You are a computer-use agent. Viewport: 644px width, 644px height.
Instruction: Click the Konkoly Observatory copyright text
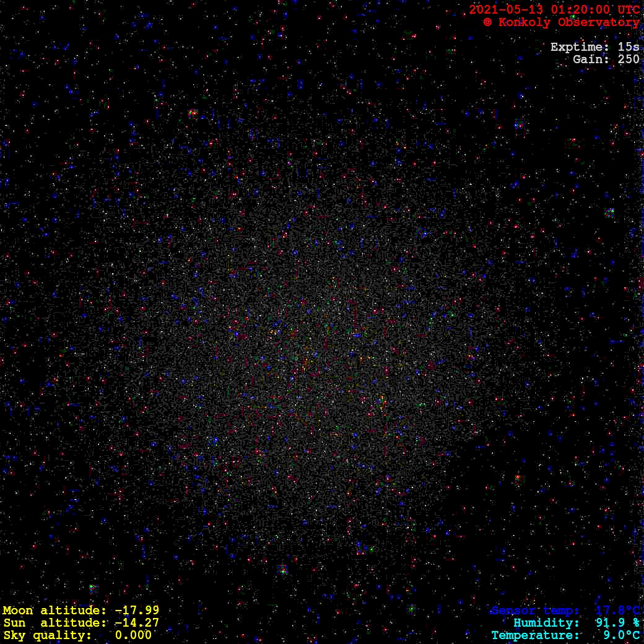(567, 22)
